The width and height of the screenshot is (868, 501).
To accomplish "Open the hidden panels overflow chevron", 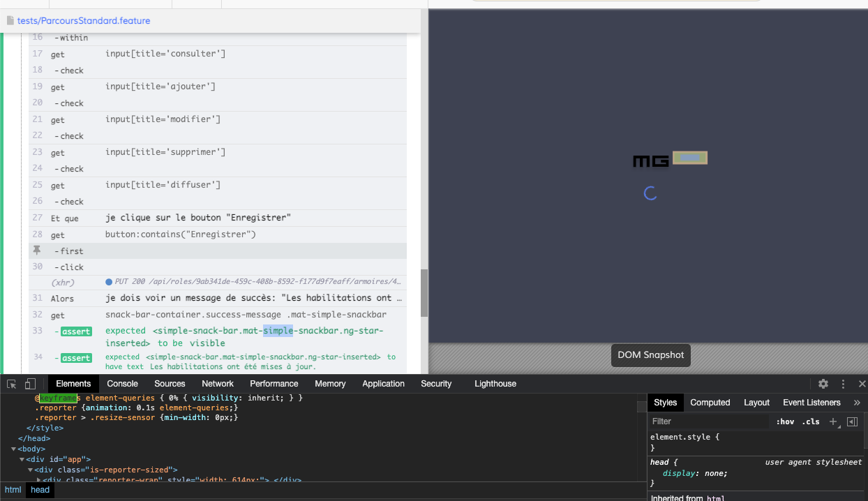I will [x=858, y=402].
